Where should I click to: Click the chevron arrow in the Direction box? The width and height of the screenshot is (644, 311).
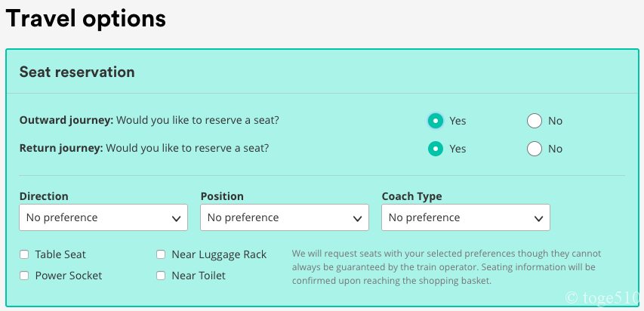tap(177, 218)
